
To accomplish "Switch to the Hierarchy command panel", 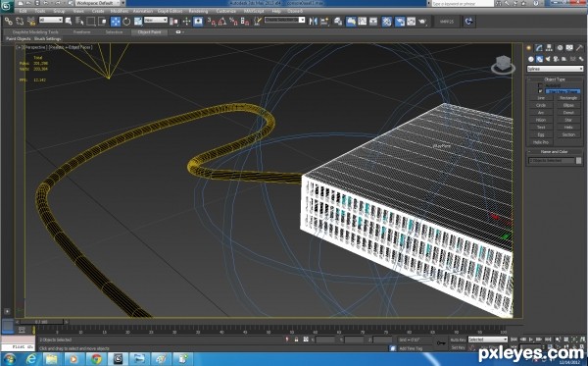I will click(x=549, y=48).
